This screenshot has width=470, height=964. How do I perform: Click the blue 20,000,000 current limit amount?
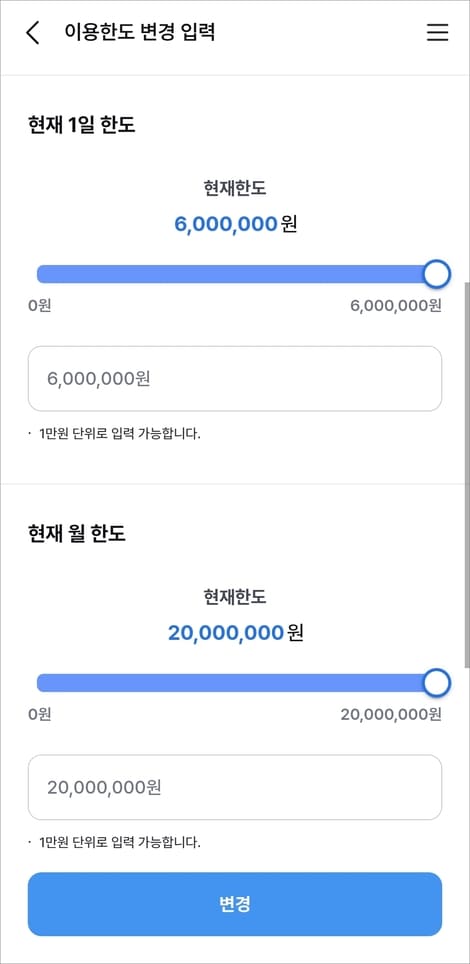coord(226,633)
